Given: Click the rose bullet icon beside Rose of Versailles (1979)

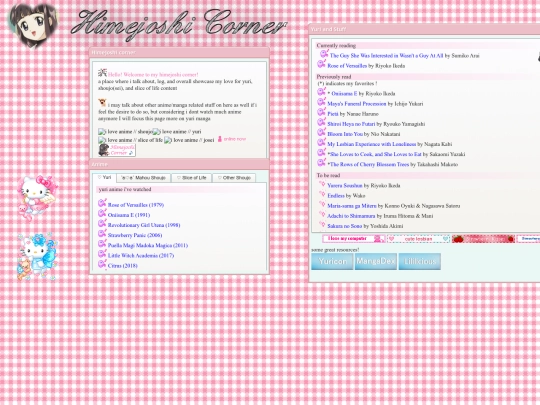Looking at the screenshot, I should click(102, 203).
